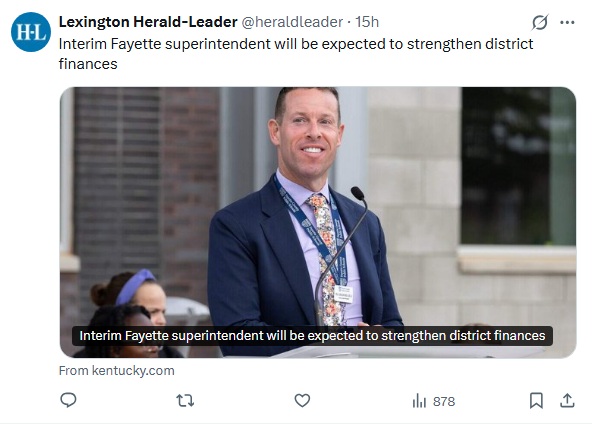
Task: Like the superintendent finances post
Action: coord(302,400)
